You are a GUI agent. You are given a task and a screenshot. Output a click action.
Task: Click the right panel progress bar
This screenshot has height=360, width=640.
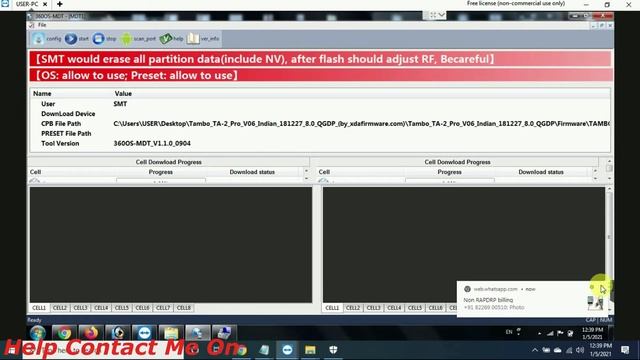tap(449, 180)
